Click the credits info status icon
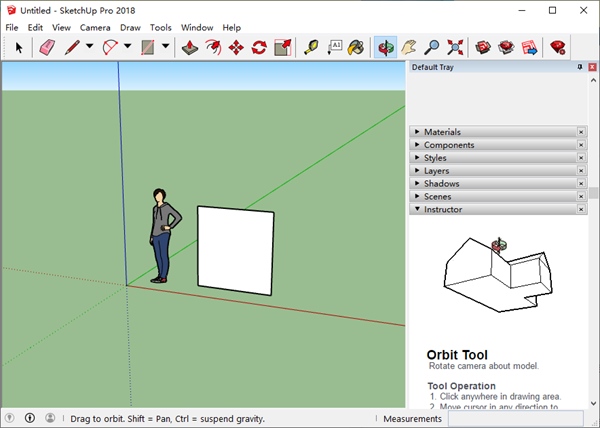The height and width of the screenshot is (428, 600). tap(29, 418)
